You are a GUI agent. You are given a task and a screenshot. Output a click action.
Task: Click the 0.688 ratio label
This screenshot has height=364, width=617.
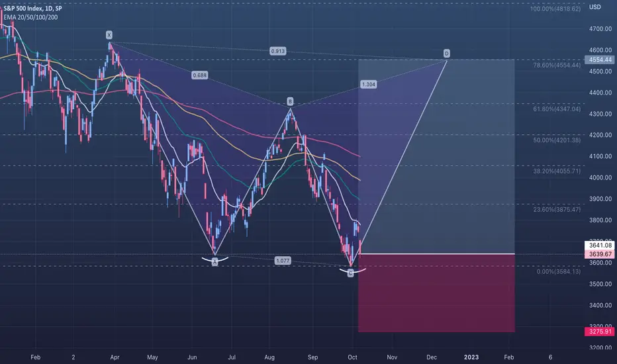(199, 75)
